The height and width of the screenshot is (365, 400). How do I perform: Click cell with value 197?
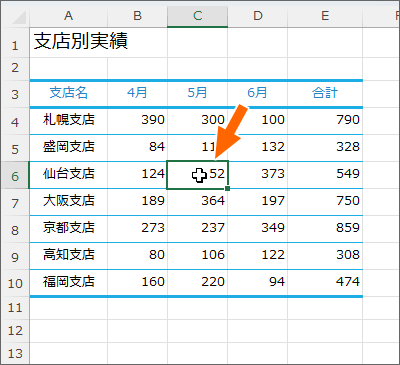(258, 202)
